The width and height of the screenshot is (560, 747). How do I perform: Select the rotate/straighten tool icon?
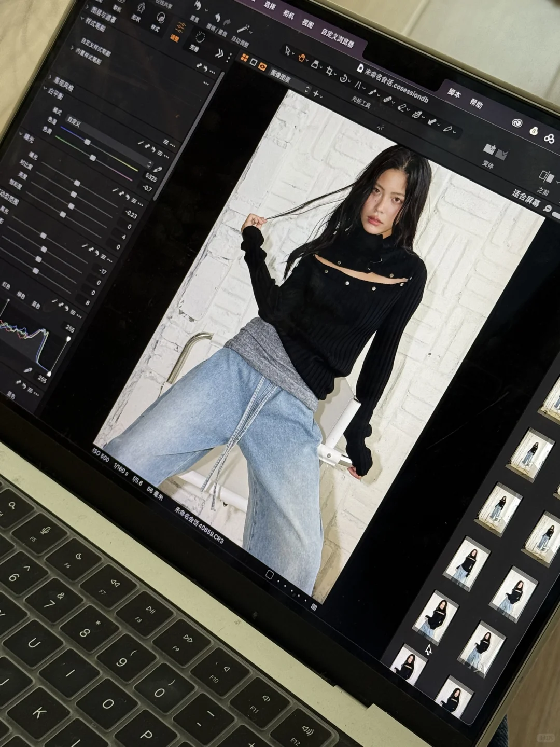pos(343,78)
